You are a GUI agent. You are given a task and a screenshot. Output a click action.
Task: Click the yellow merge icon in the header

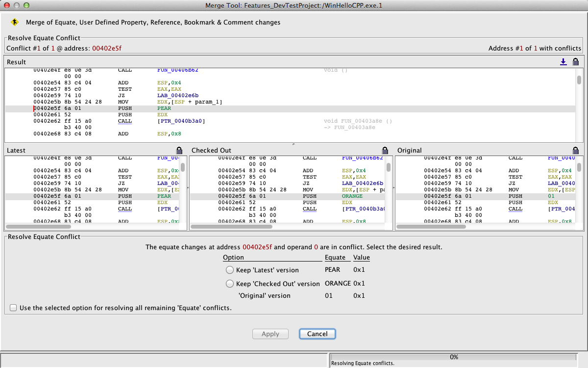coord(15,22)
